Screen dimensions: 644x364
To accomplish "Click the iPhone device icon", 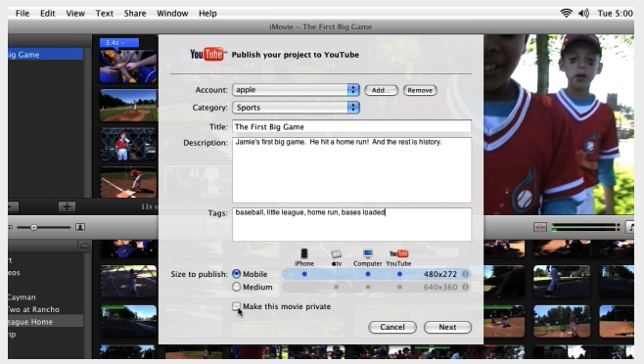I will click(x=304, y=253).
